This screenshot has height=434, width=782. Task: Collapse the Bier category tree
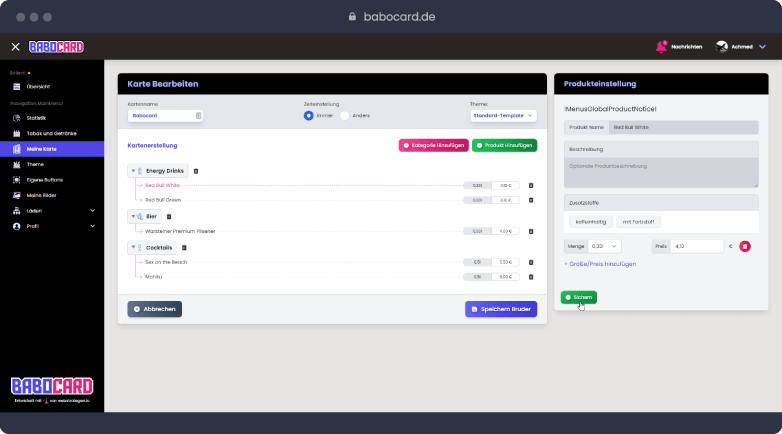(x=133, y=216)
